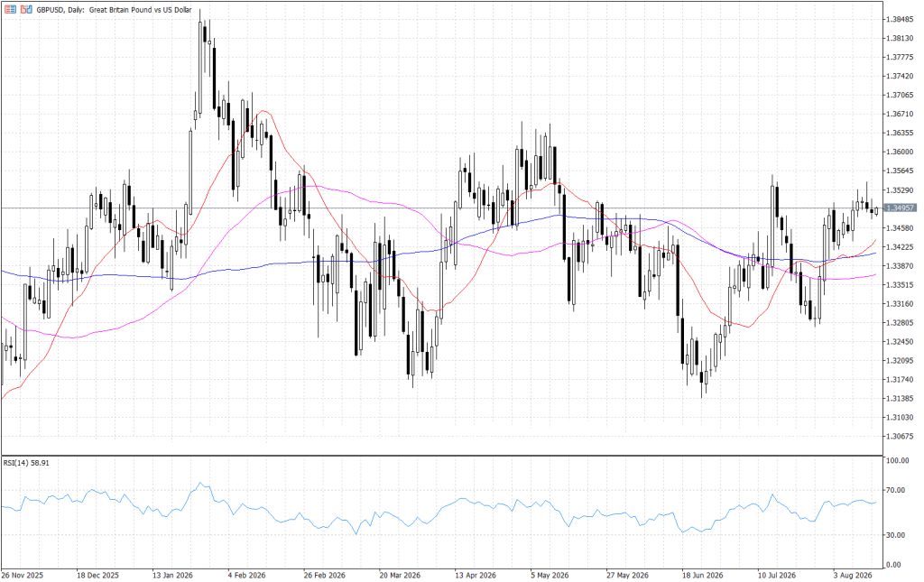The image size is (924, 582).
Task: Click the 4 Feb 2026 date label
Action: click(x=246, y=575)
